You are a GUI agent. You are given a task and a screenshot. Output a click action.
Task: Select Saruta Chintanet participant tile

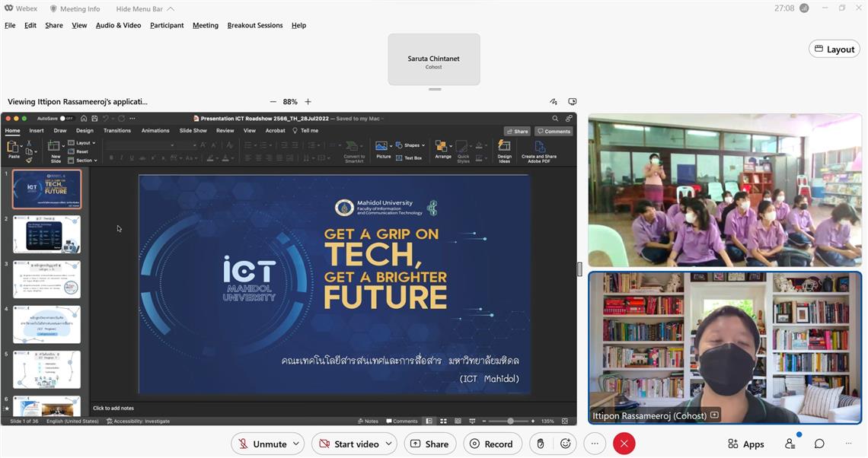point(434,59)
